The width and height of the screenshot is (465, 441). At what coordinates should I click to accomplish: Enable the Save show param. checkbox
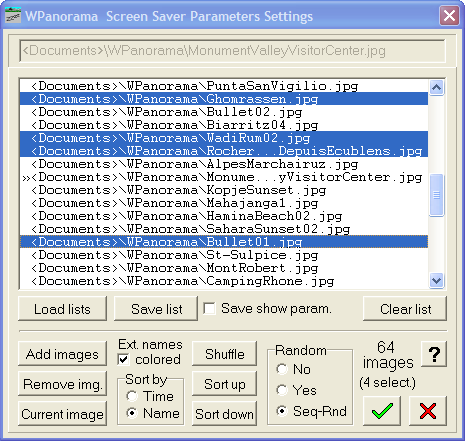tap(209, 309)
